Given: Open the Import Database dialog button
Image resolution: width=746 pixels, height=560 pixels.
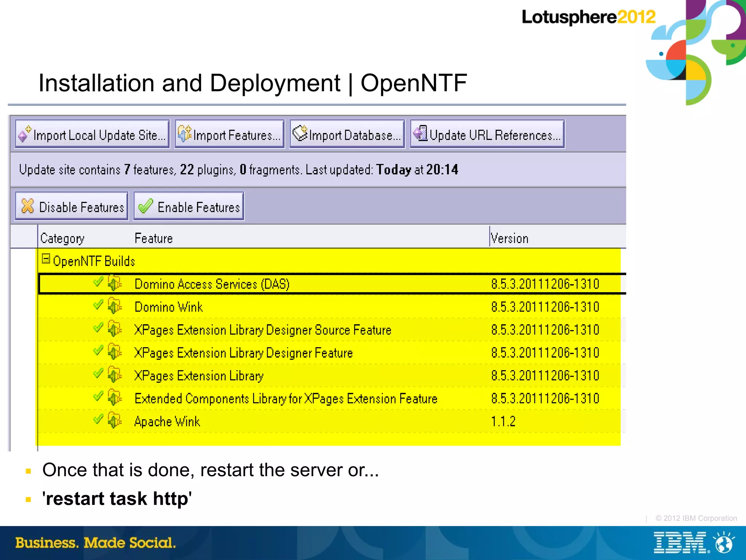Looking at the screenshot, I should point(347,134).
